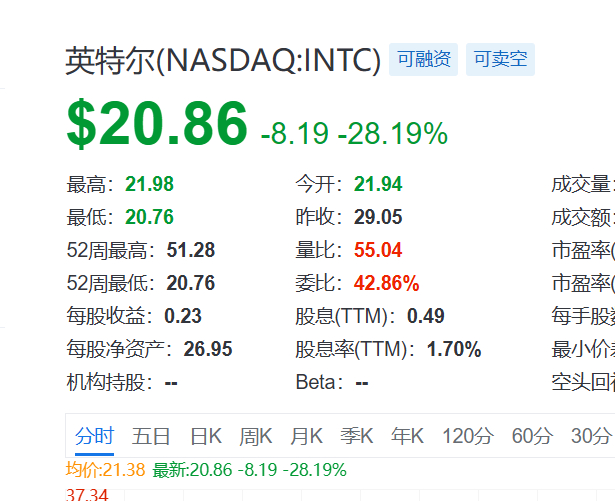Image resolution: width=615 pixels, height=501 pixels.
Task: Click the 每股净资产 value 26.95
Action: [x=208, y=349]
